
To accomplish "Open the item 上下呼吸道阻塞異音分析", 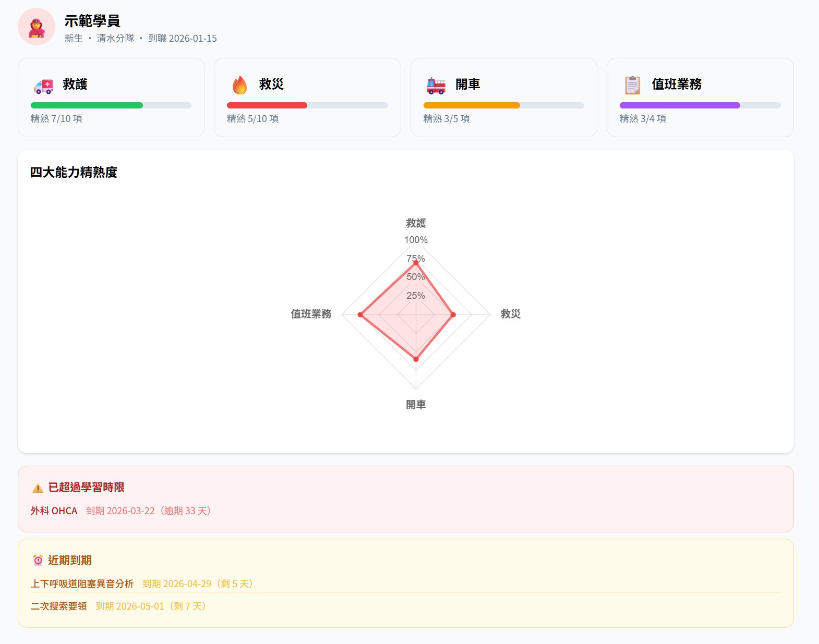I will (x=82, y=584).
